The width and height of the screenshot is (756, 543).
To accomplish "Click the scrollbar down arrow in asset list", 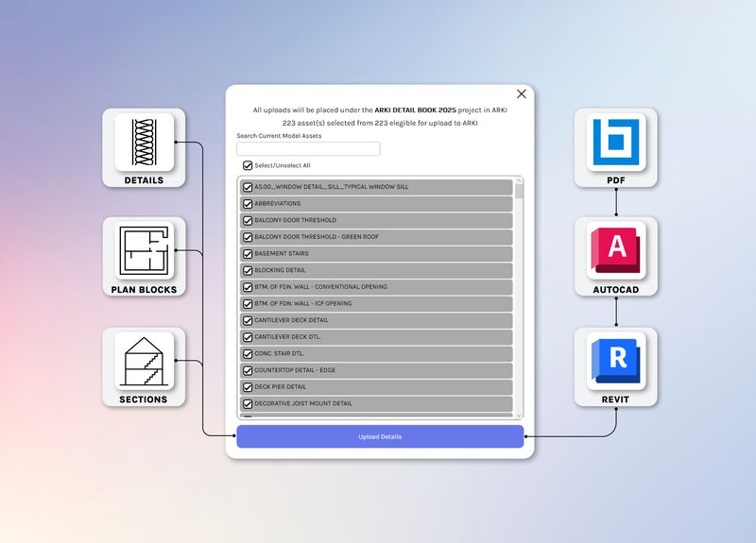I will click(x=518, y=415).
